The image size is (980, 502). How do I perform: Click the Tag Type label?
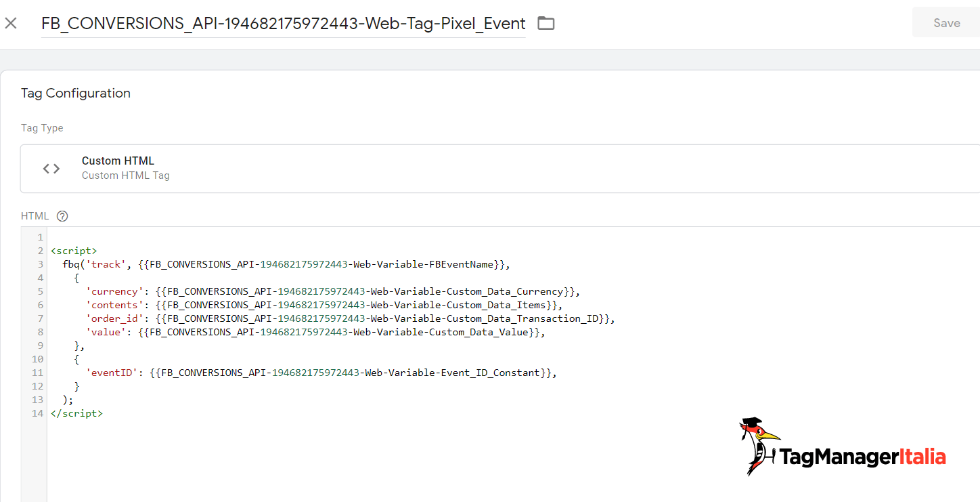click(42, 128)
